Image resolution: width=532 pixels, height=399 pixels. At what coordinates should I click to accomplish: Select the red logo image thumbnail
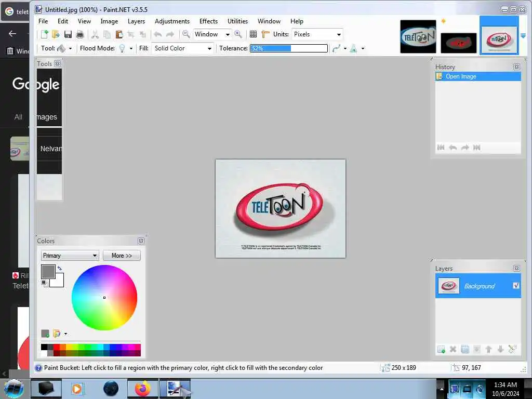459,43
